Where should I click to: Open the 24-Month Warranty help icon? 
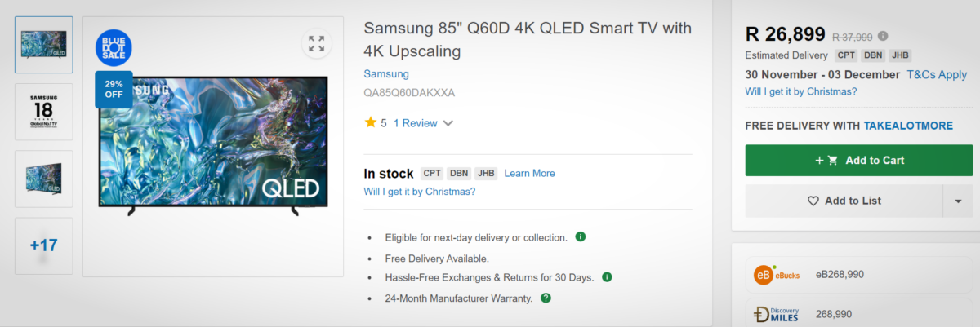coord(546,298)
